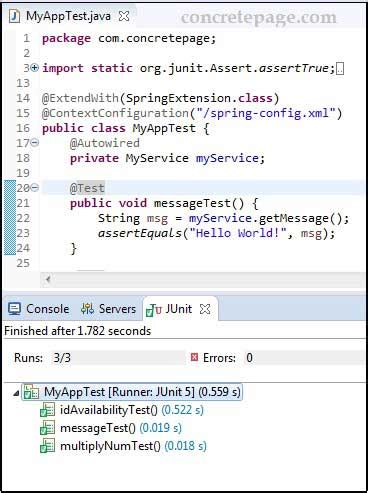The height and width of the screenshot is (493, 368).
Task: Click the editor horizontal scrollbar track
Action: [x=209, y=279]
